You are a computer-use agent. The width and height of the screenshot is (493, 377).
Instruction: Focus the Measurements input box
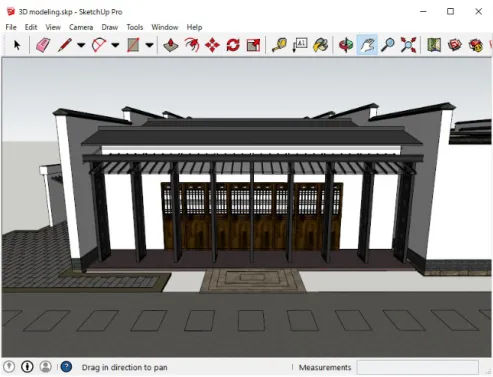tap(417, 367)
